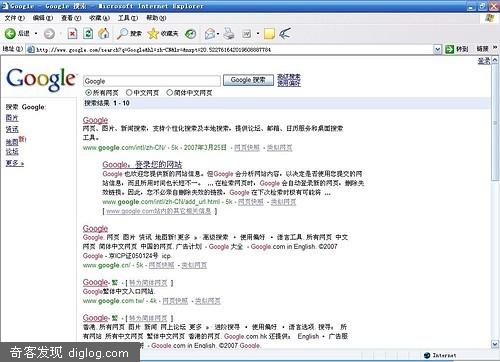Click the Back arrow toolbar button
This screenshot has width=500, height=362.
(10, 33)
